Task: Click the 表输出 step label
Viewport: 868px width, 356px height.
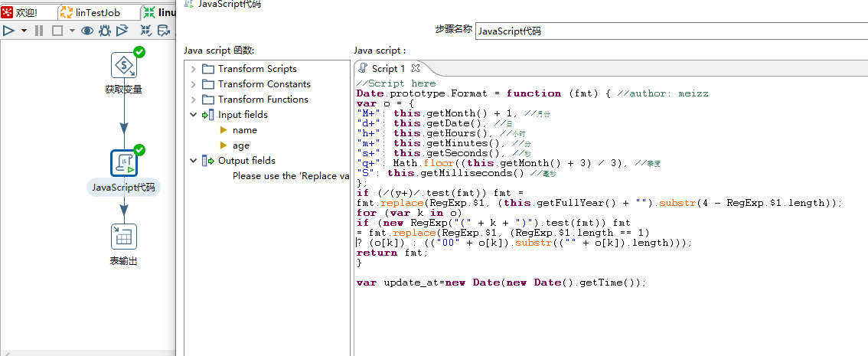Action: [123, 261]
